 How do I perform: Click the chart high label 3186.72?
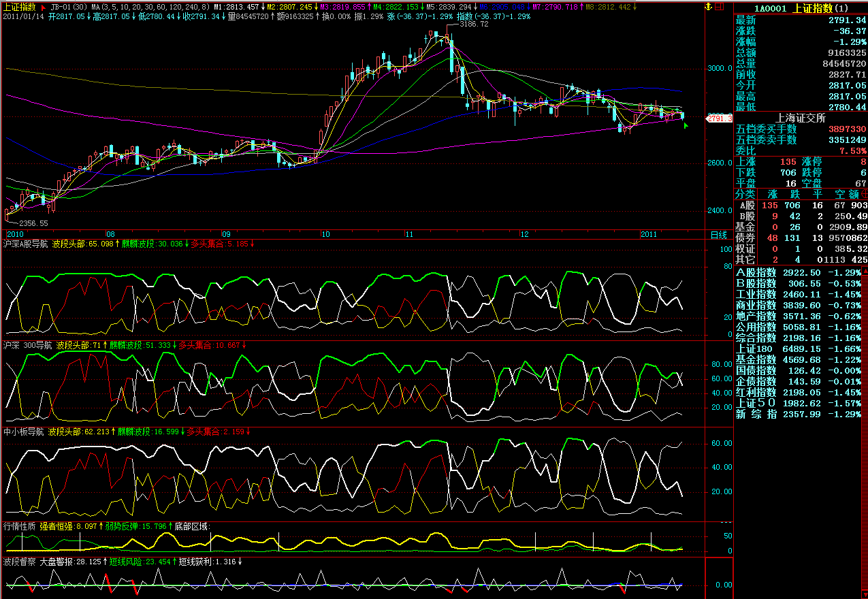coord(474,24)
